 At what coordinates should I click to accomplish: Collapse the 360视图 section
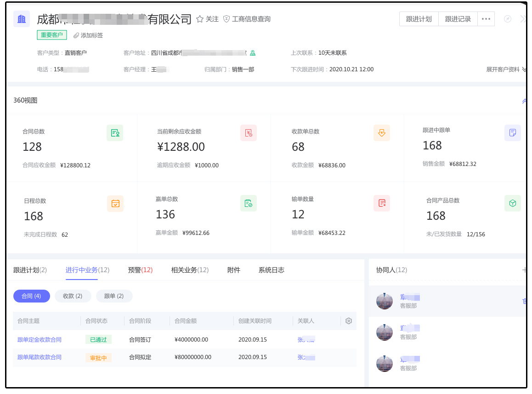click(x=524, y=101)
